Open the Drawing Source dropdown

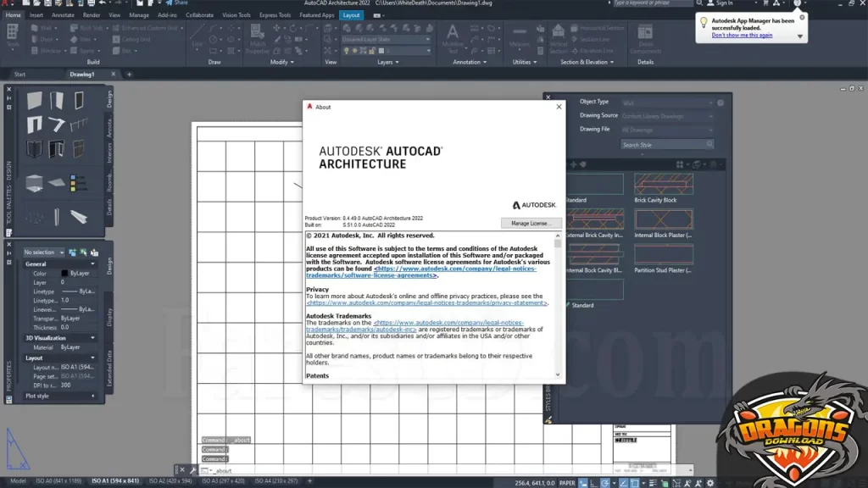pos(668,115)
